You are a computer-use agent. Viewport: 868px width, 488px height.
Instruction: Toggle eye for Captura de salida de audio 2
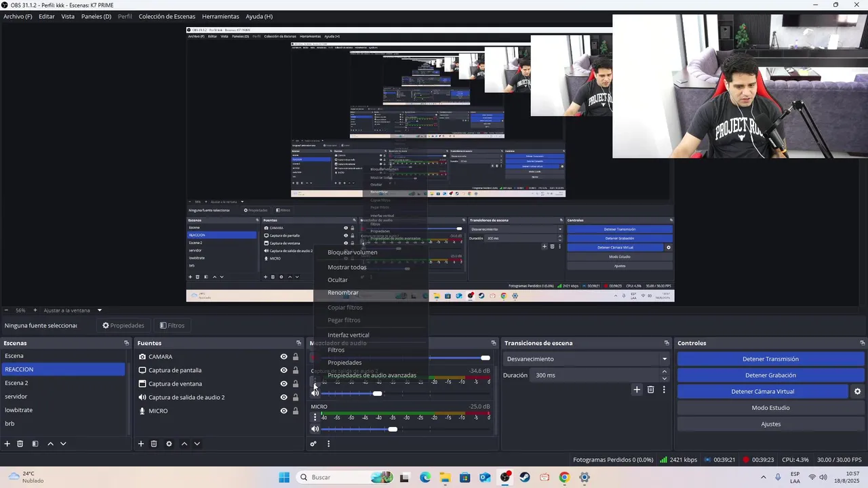click(284, 397)
